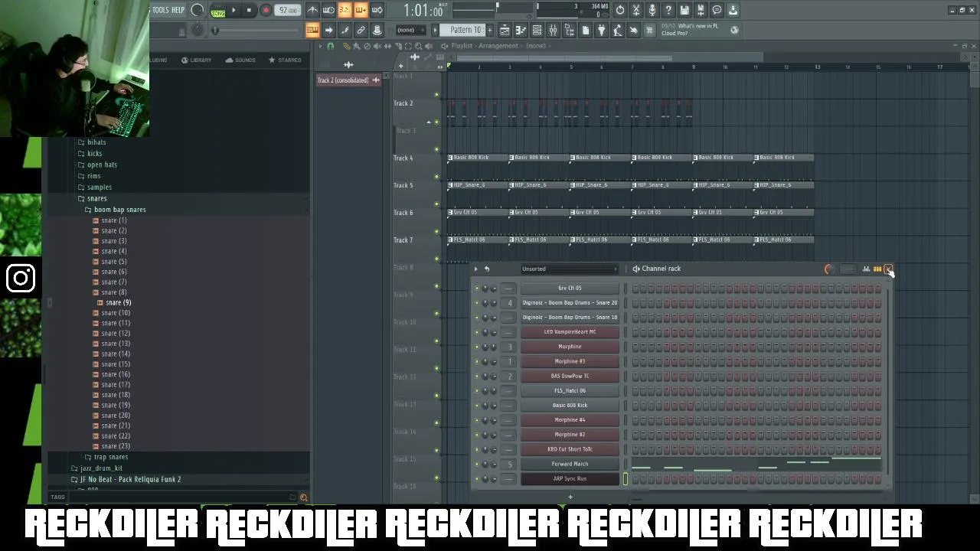Switch to the LIBRARY browser tab

tap(197, 60)
